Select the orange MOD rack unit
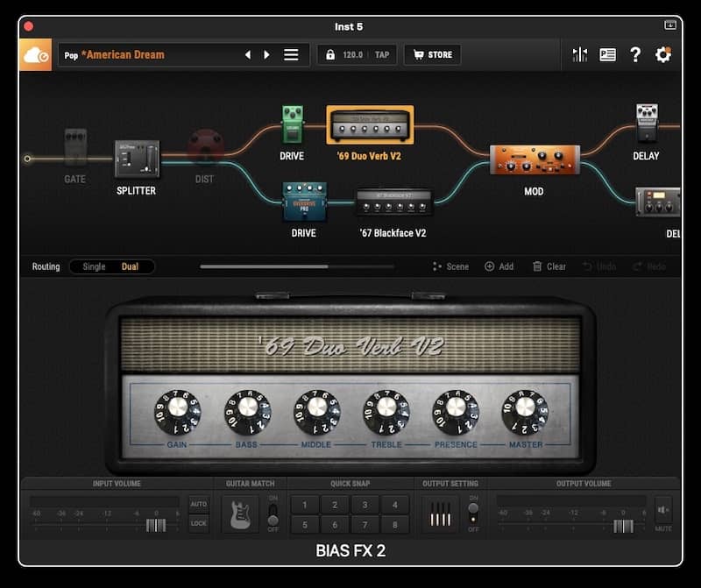 click(535, 159)
